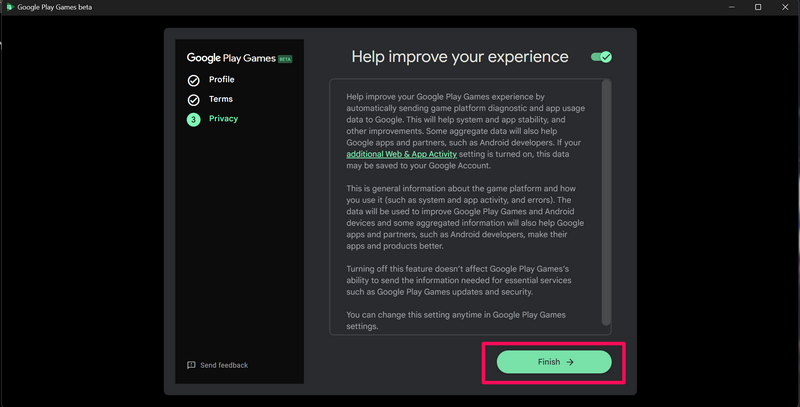Click the paragraph starting 'This is general information'
Image resolution: width=800 pixels, height=407 pixels.
coord(465,217)
